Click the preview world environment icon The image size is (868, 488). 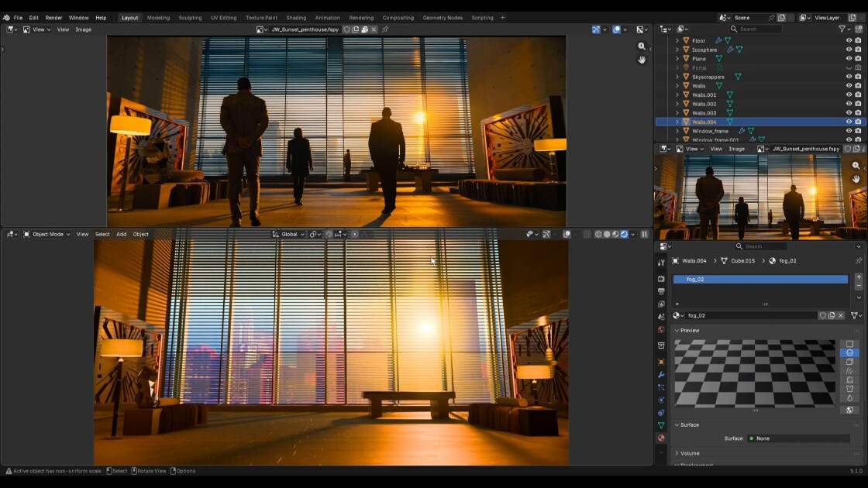849,410
